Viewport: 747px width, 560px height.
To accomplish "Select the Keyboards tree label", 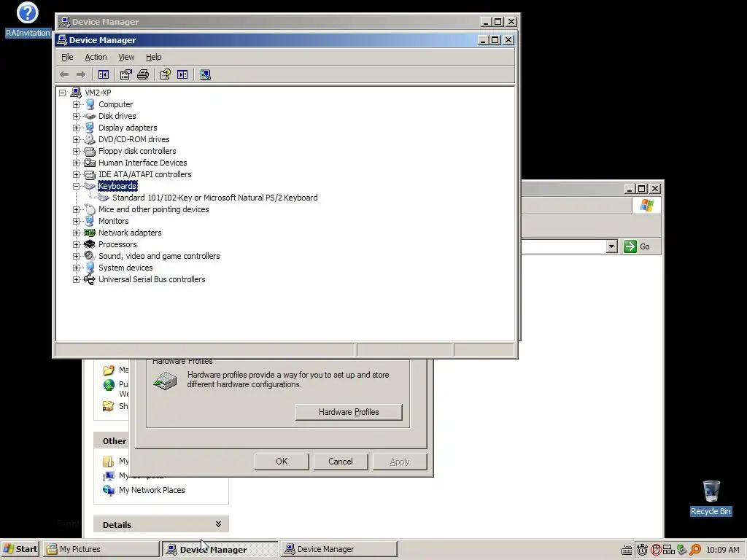I will (x=117, y=186).
